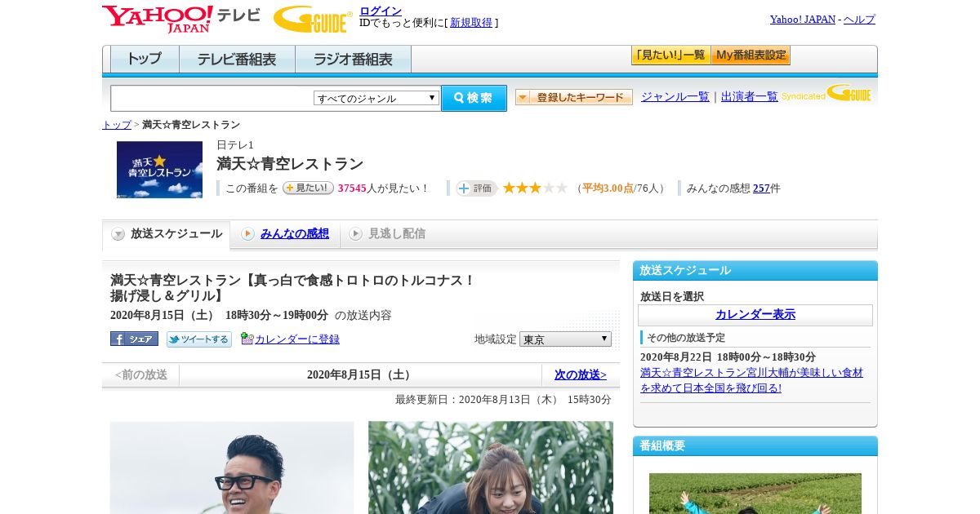Click the Facebook シェア button

[134, 339]
